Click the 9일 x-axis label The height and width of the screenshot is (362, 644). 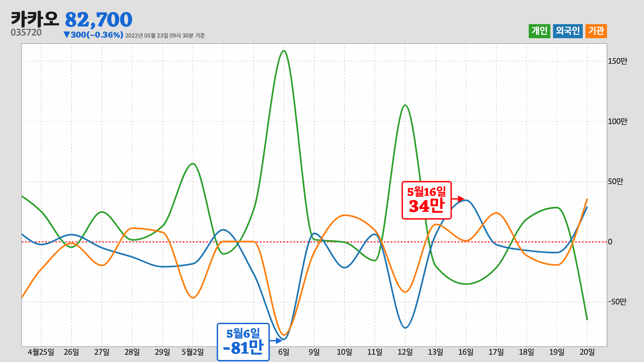point(314,352)
